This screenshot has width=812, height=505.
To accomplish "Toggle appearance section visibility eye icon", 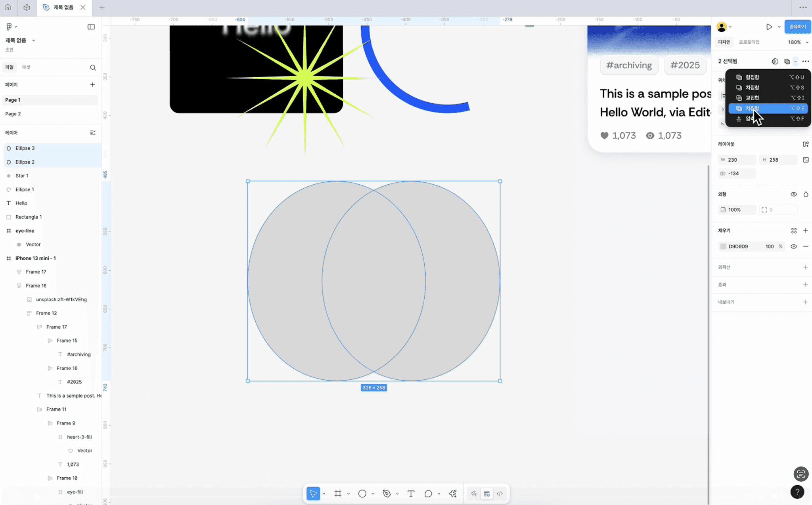I will [x=793, y=194].
